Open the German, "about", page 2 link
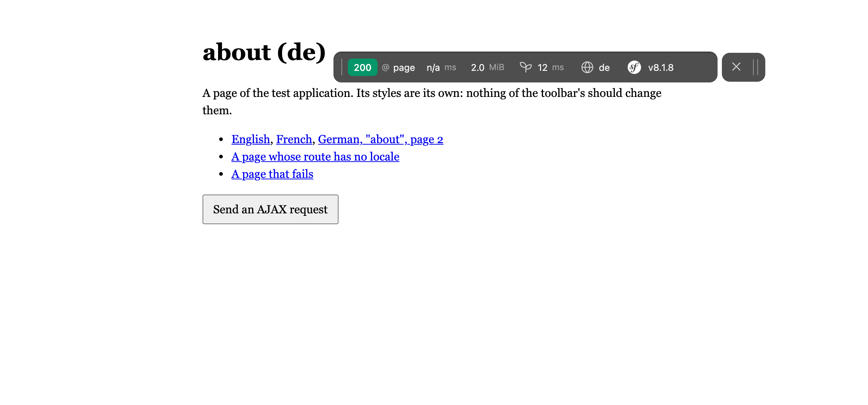The height and width of the screenshot is (405, 868). pos(380,139)
